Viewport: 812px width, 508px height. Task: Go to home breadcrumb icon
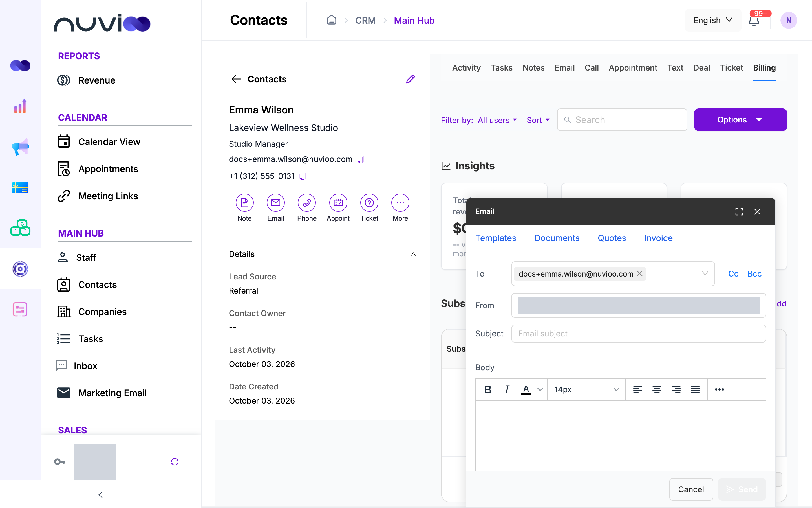click(331, 20)
